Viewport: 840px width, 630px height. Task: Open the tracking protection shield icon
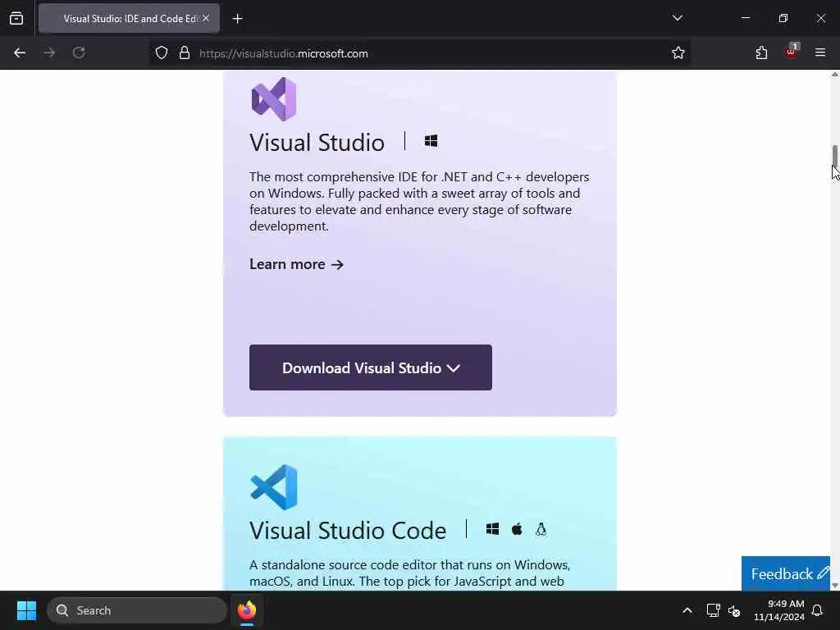coord(162,53)
